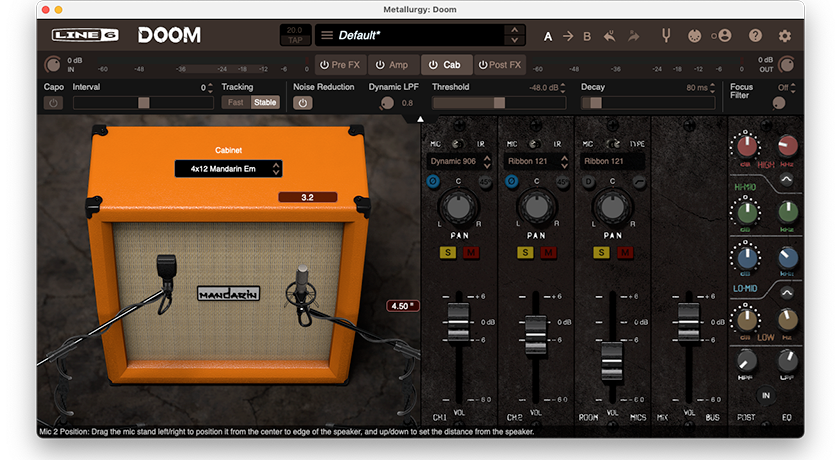Click the redo arrow icon

pyautogui.click(x=634, y=36)
